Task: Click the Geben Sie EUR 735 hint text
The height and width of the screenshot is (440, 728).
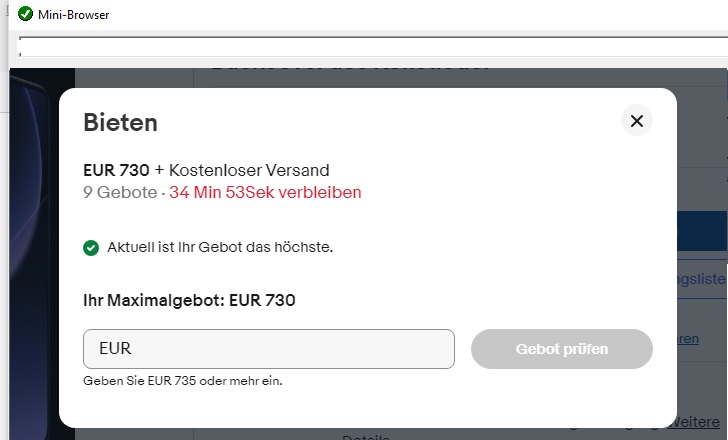Action: click(189, 381)
